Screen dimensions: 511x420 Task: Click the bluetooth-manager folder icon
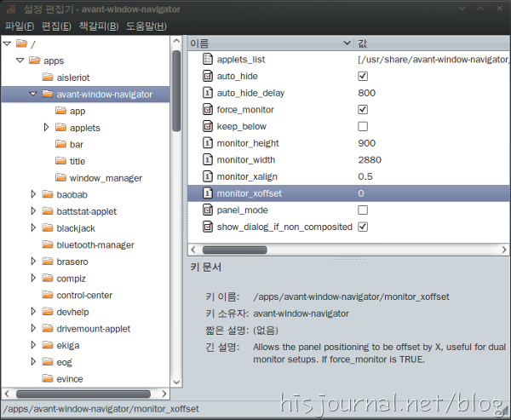(x=48, y=245)
